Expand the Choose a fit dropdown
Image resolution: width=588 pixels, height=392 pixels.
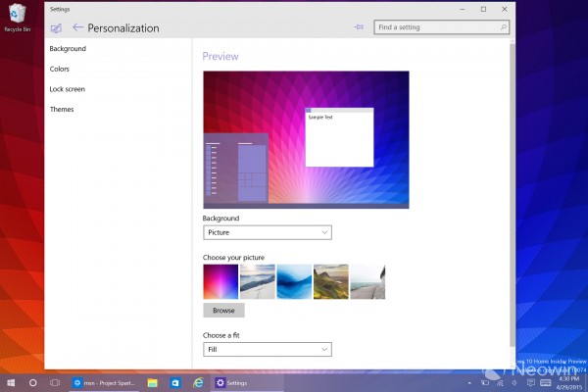(x=267, y=349)
